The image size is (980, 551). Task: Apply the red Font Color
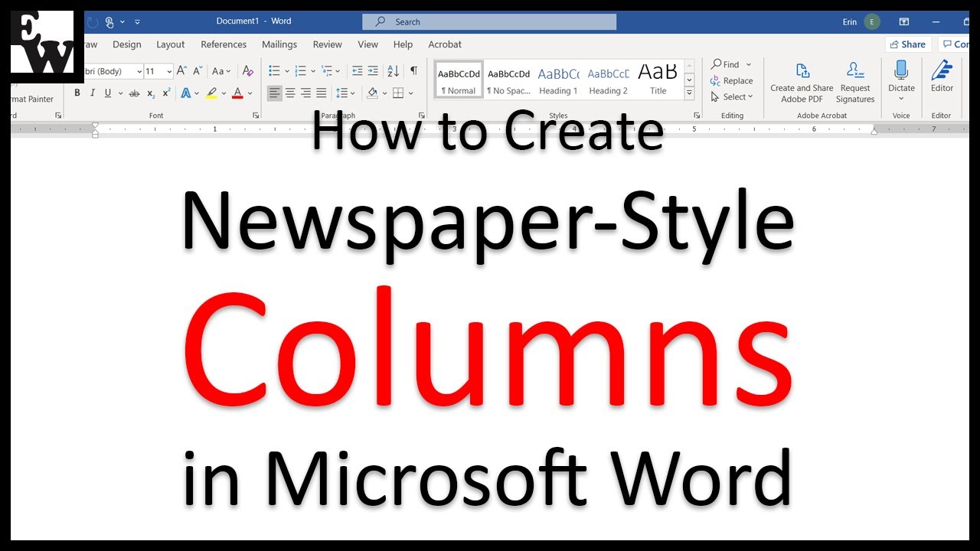(x=237, y=93)
